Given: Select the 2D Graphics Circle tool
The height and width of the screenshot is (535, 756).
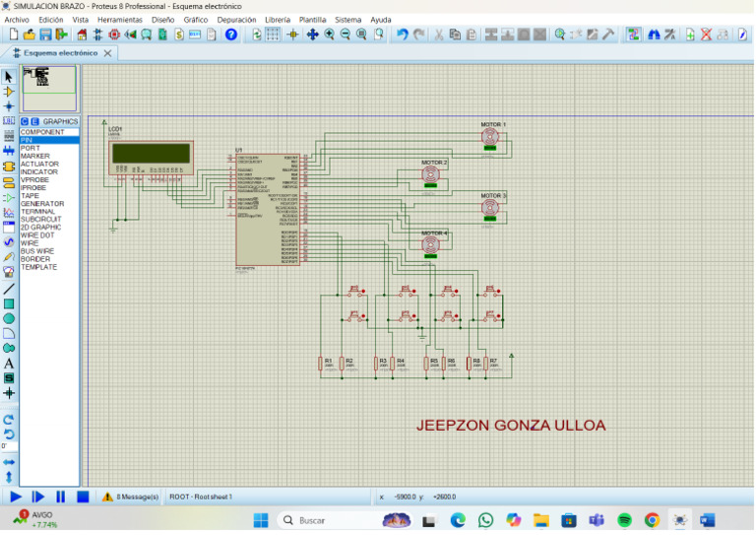Looking at the screenshot, I should (x=9, y=318).
